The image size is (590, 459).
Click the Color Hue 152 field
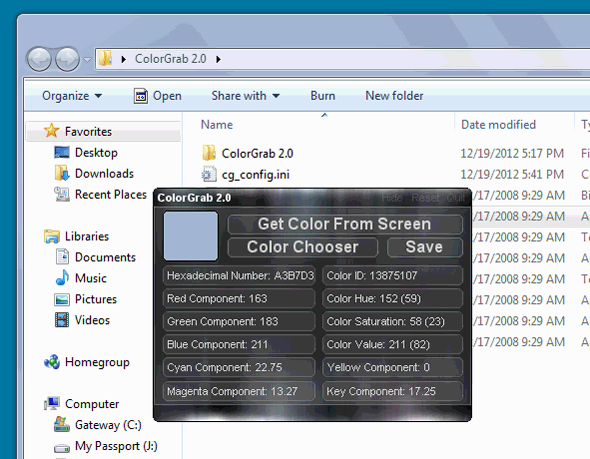point(392,299)
